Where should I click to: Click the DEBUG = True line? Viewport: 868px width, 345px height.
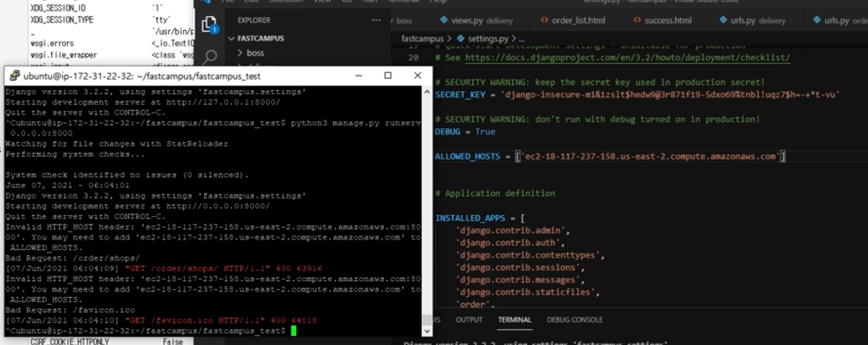point(465,132)
